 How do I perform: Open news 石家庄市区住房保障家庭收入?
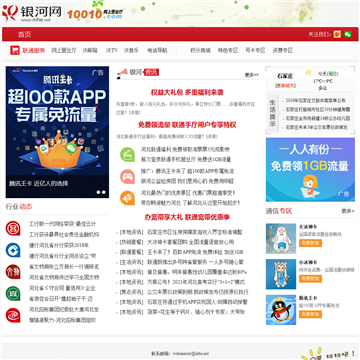pyautogui.click(x=195, y=232)
